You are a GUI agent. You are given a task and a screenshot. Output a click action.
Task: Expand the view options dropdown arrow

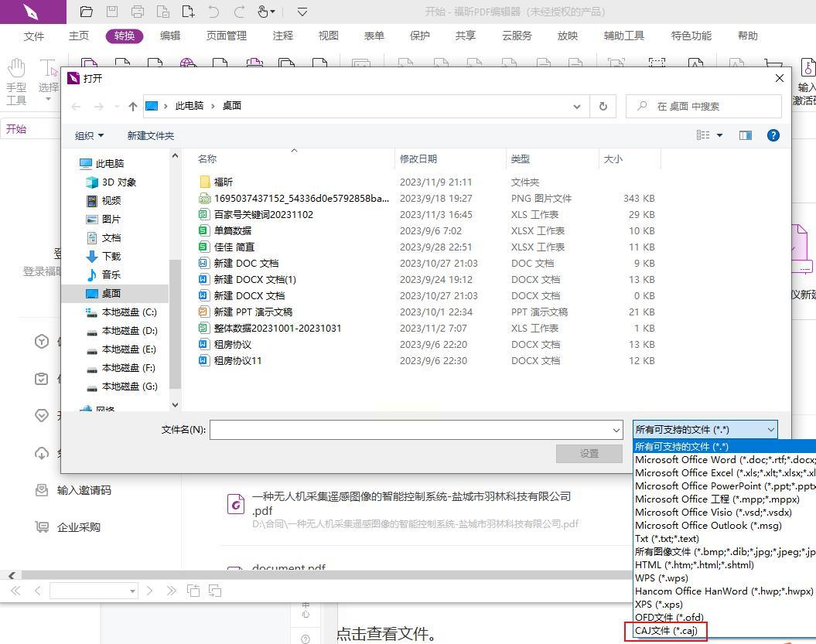pos(720,135)
